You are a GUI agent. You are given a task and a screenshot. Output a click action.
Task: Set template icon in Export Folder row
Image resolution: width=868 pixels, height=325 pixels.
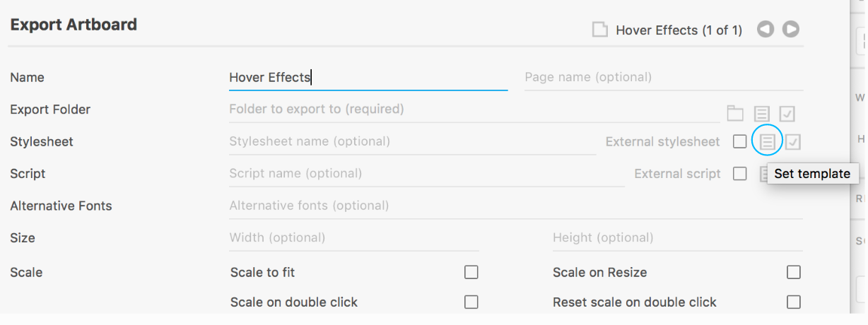click(761, 113)
